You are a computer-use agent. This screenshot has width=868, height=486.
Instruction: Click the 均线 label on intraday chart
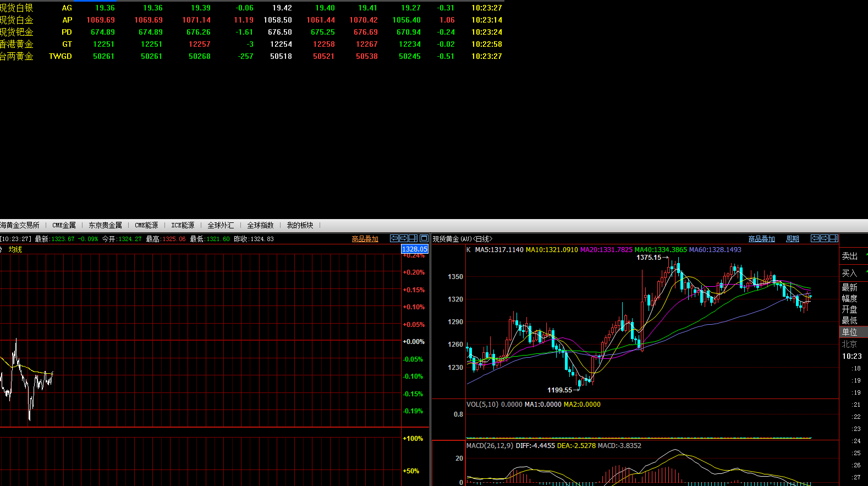[x=15, y=249]
